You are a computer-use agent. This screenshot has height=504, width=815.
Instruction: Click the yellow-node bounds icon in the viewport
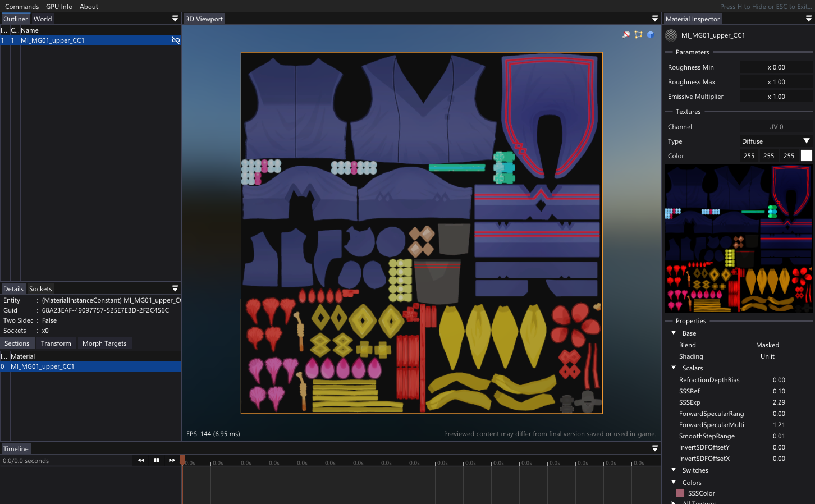point(638,35)
